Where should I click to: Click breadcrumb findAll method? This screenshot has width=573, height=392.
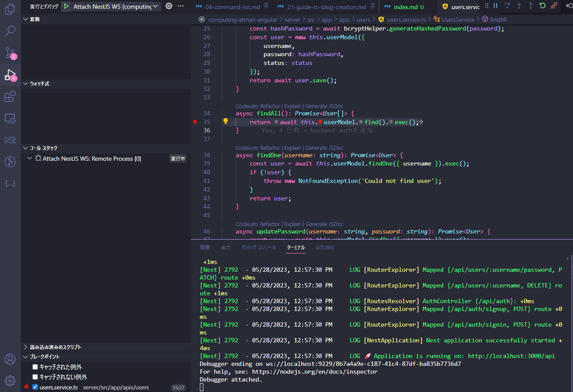(x=498, y=20)
